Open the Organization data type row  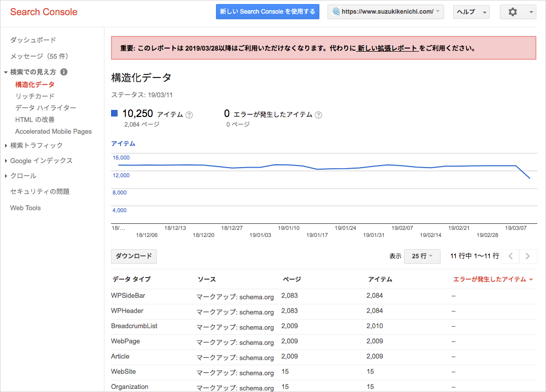click(x=130, y=387)
